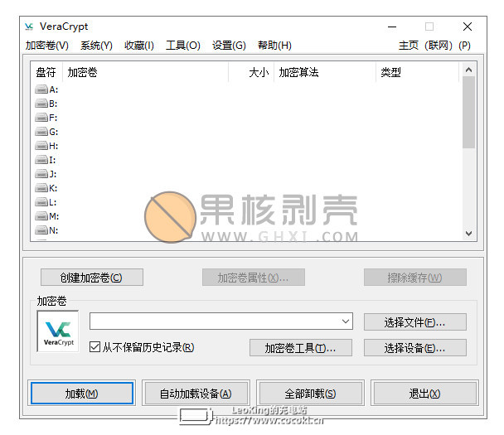Viewport: 504px width, 435px height.
Task: Open the 工具(O) menu
Action: [183, 46]
